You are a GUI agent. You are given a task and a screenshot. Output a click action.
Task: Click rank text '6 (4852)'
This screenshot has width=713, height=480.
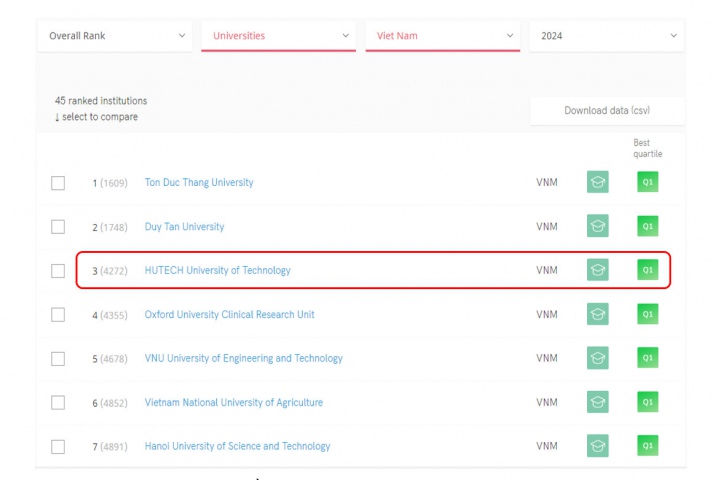click(x=110, y=403)
